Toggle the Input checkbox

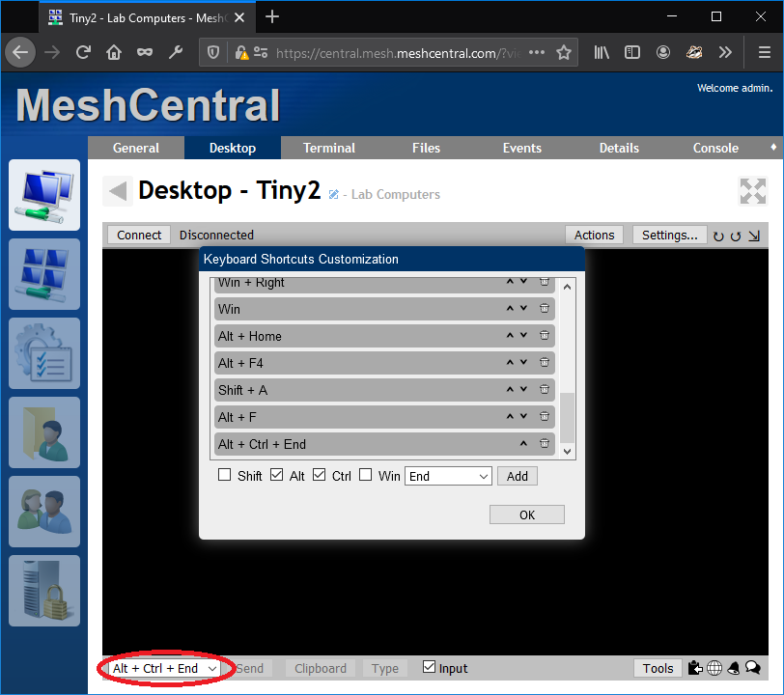(429, 666)
